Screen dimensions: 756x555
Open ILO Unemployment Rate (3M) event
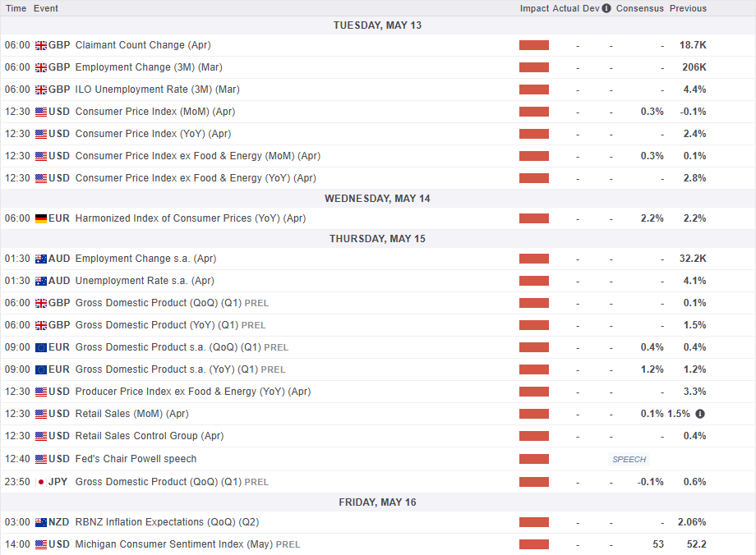coord(157,89)
